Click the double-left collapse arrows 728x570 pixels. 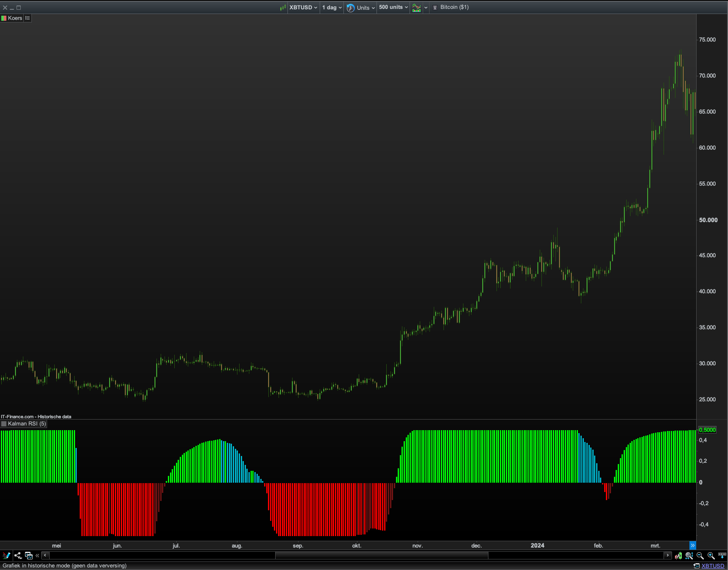click(37, 556)
